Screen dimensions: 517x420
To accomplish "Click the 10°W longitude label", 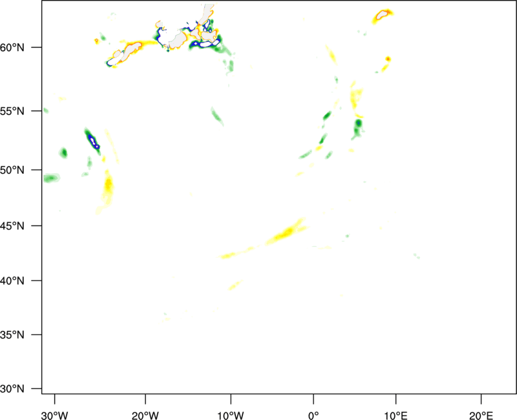I will (231, 415).
